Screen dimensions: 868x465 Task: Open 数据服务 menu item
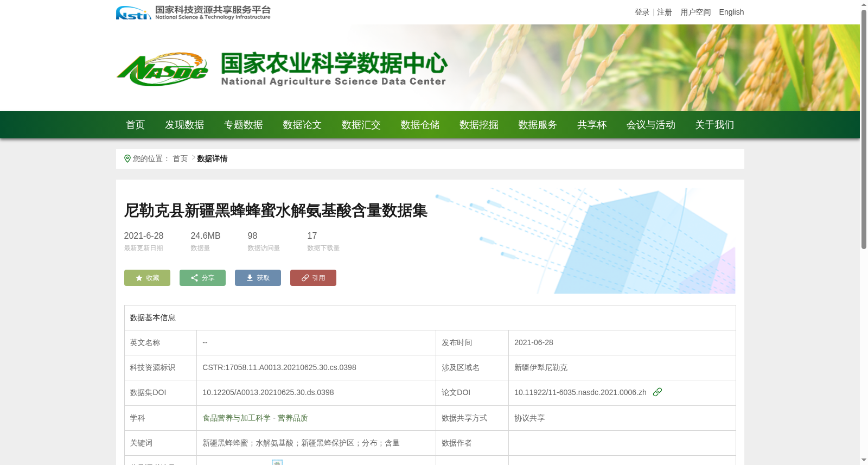538,125
